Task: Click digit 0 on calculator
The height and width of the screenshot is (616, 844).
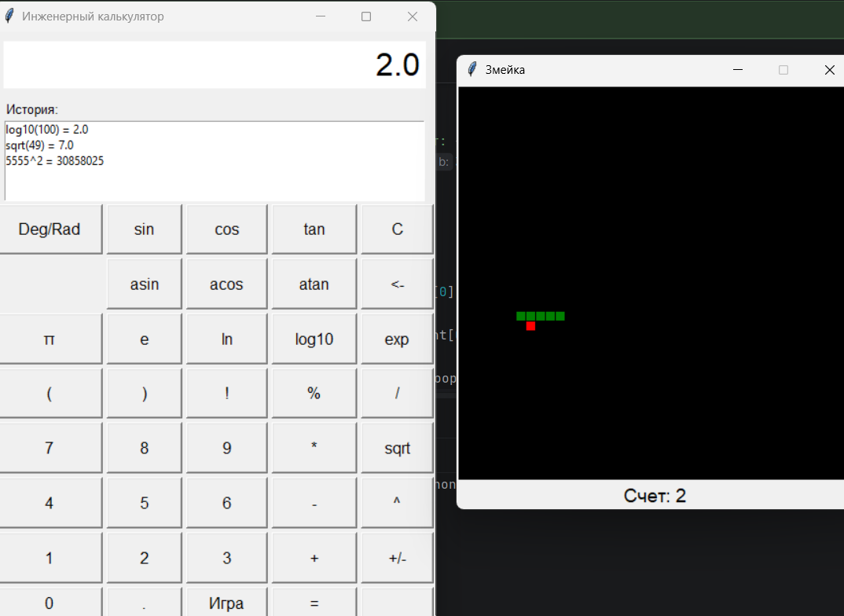Action: (50, 603)
